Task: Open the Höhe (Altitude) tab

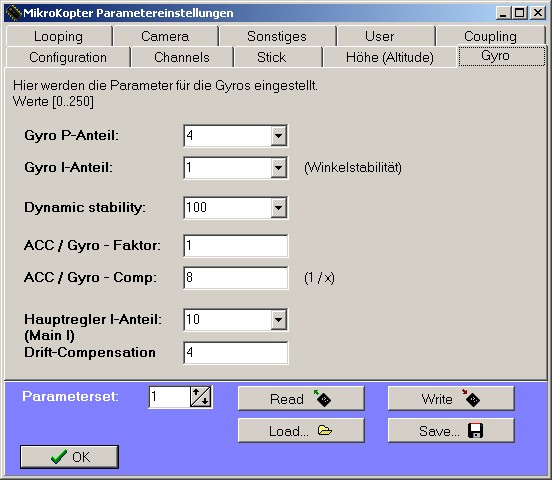Action: (390, 57)
